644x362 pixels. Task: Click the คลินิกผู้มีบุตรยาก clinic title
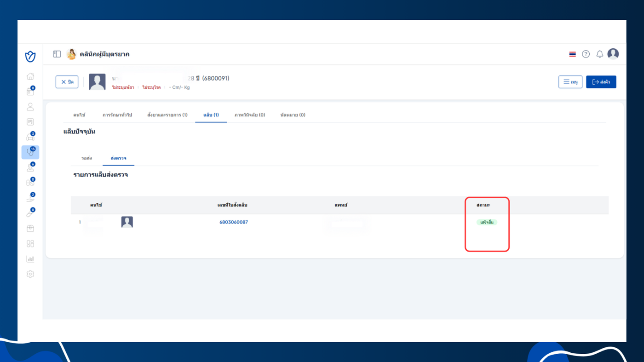(104, 54)
